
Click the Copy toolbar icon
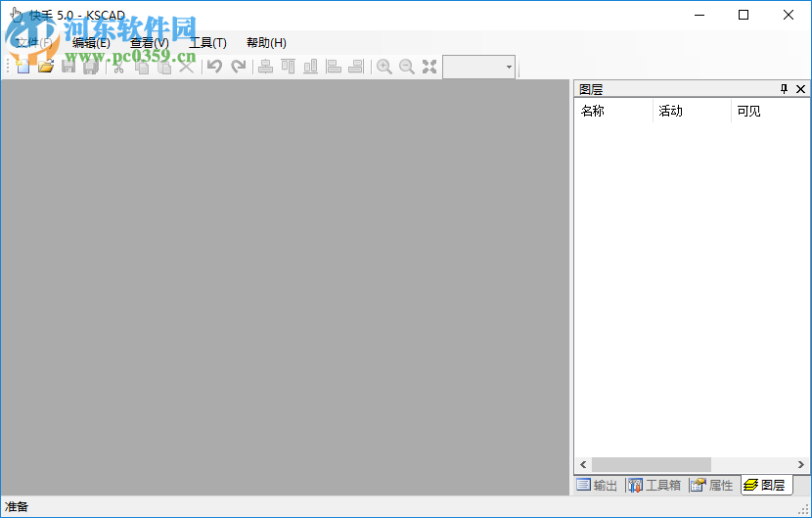[x=142, y=67]
